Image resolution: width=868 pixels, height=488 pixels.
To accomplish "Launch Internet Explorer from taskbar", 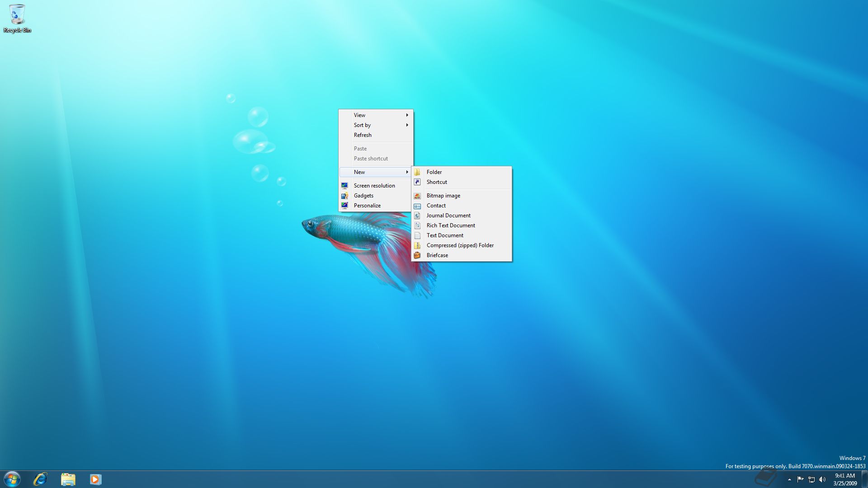I will (x=40, y=479).
